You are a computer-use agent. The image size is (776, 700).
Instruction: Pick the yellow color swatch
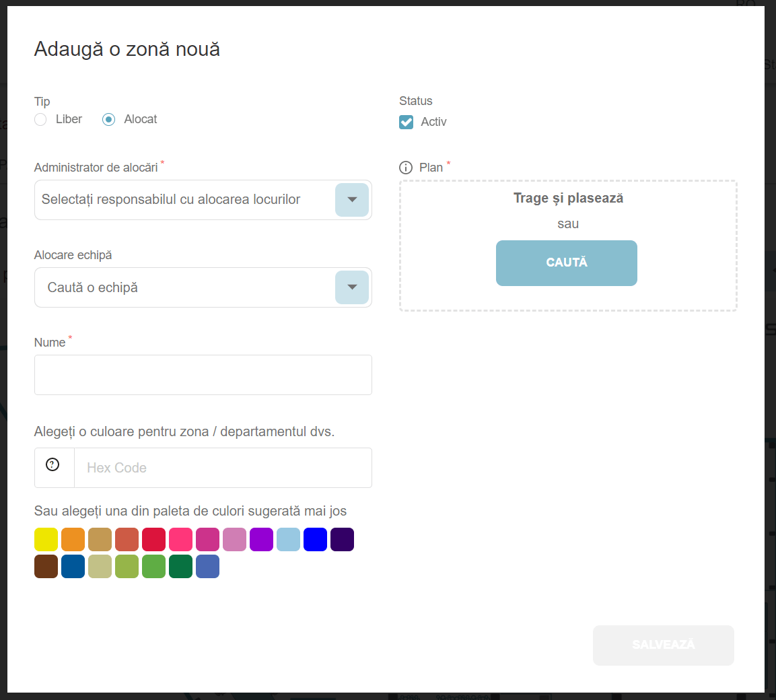46,540
